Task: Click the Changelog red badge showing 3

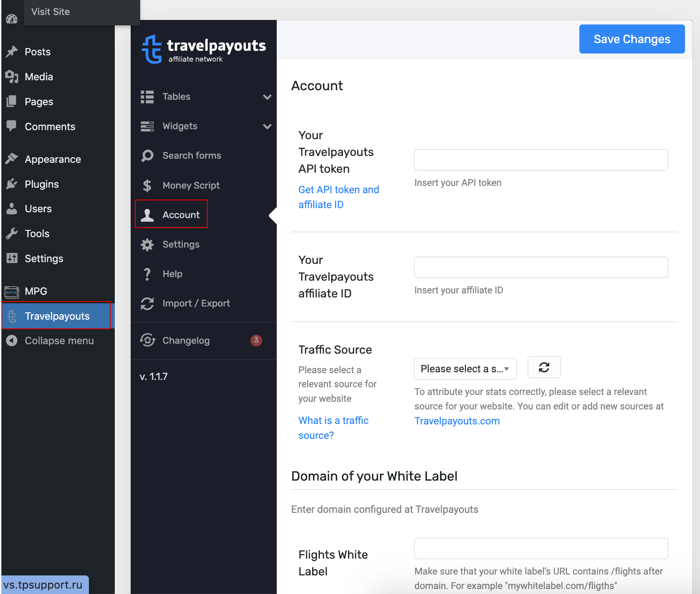Action: pyautogui.click(x=256, y=340)
